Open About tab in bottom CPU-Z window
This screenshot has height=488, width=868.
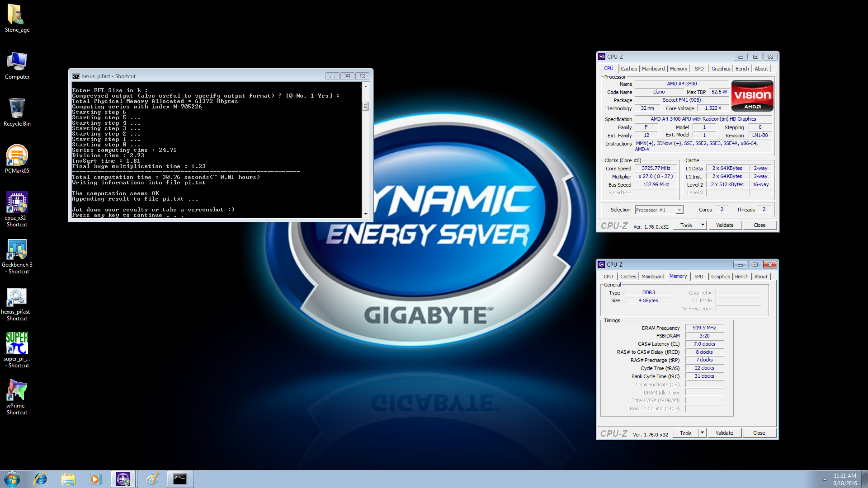coord(761,277)
